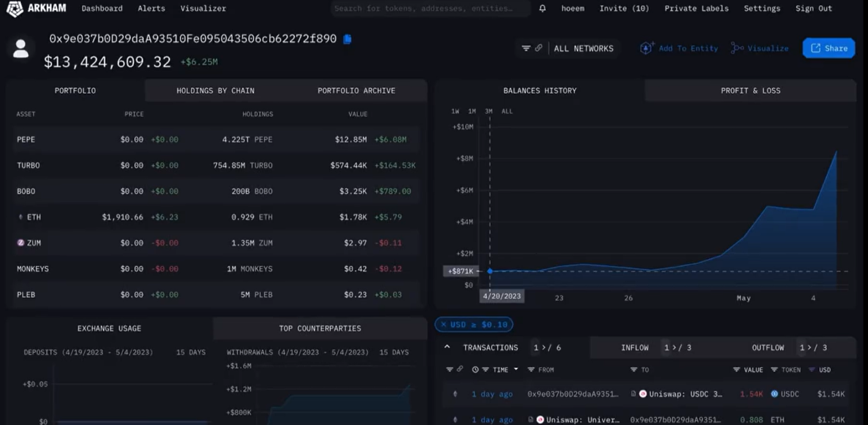
Task: Click the Add To Entity icon
Action: click(647, 48)
